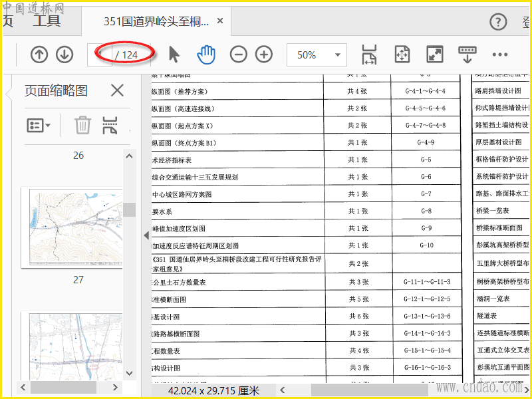532x399 pixels.
Task: Click the G-4-5~G-4-6 cell
Action: click(425, 108)
